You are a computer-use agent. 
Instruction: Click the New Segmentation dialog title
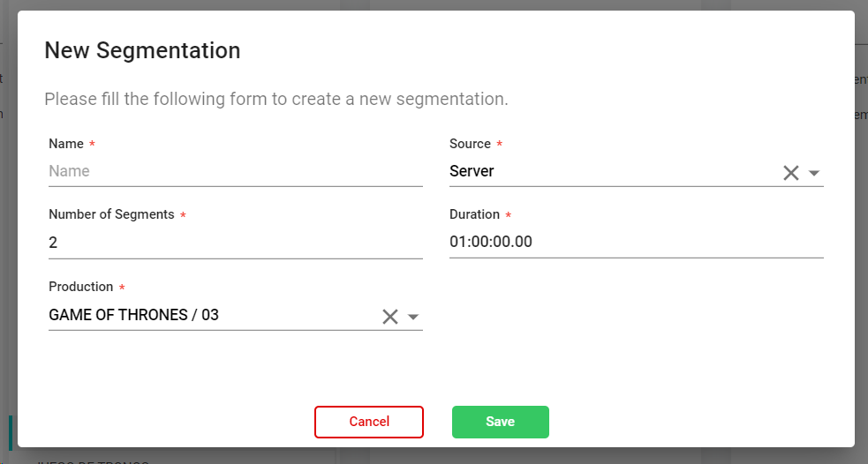pos(142,50)
